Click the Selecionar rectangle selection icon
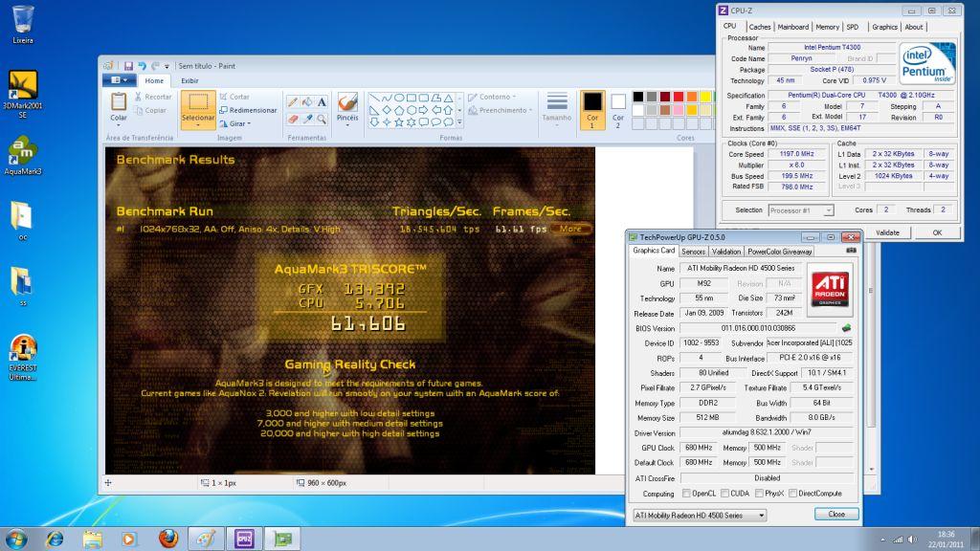Screen dimensions: 980x551 198,101
